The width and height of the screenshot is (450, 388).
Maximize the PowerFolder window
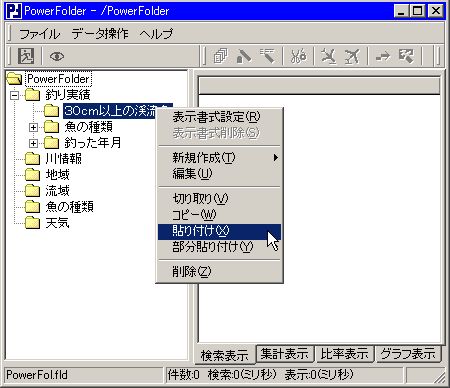[417, 11]
